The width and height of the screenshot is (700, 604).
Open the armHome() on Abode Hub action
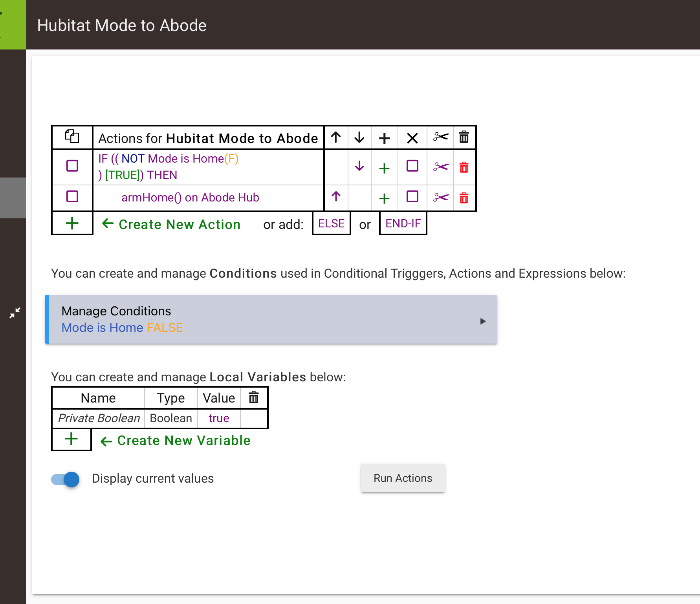pyautogui.click(x=190, y=198)
